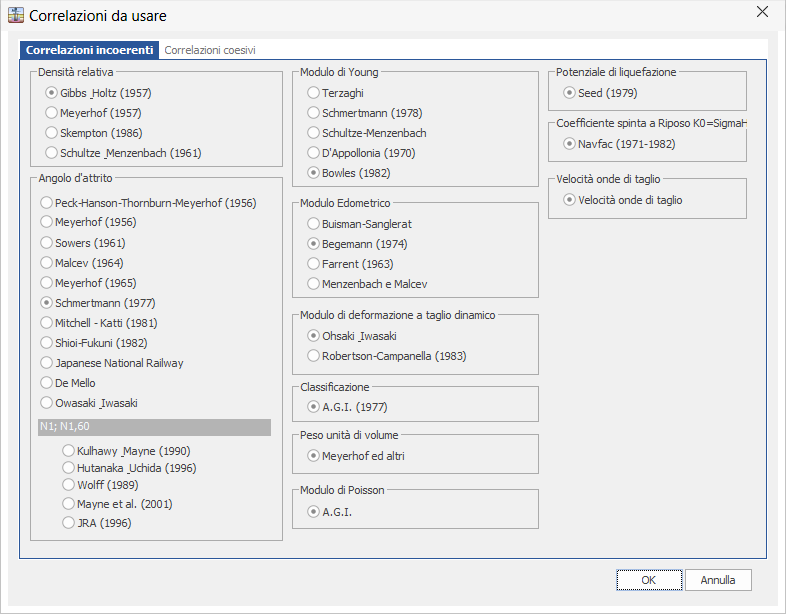This screenshot has height=614, width=786.
Task: Select Seed (1979) liquefaction potential
Action: (600, 93)
